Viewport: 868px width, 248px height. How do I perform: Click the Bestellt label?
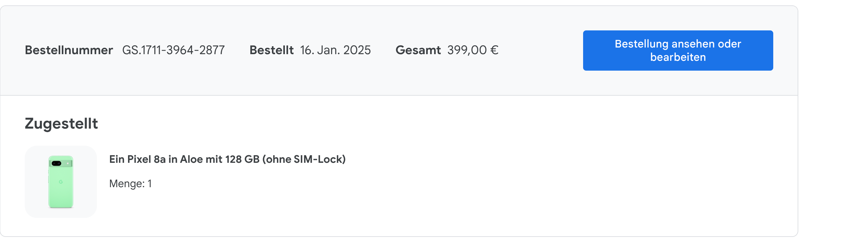coord(271,50)
